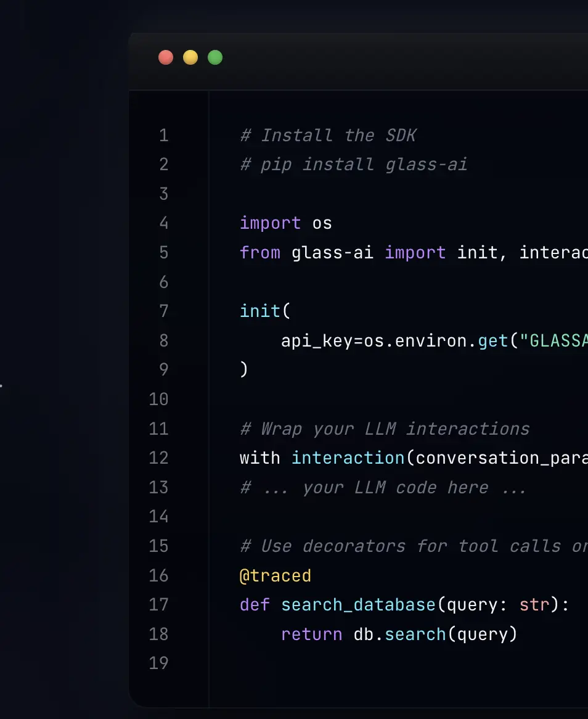This screenshot has width=588, height=719.
Task: Click the comment '# pip install glass-ai'
Action: tap(353, 165)
